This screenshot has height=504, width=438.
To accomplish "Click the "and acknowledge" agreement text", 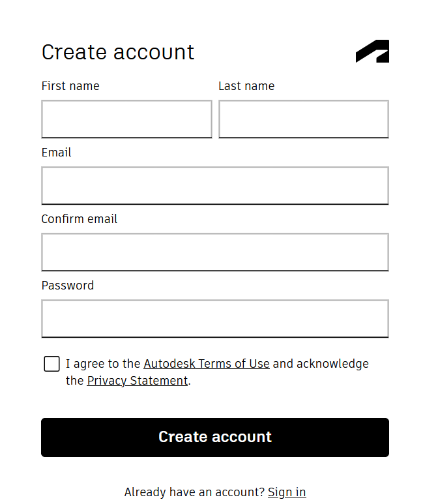I will coord(321,364).
